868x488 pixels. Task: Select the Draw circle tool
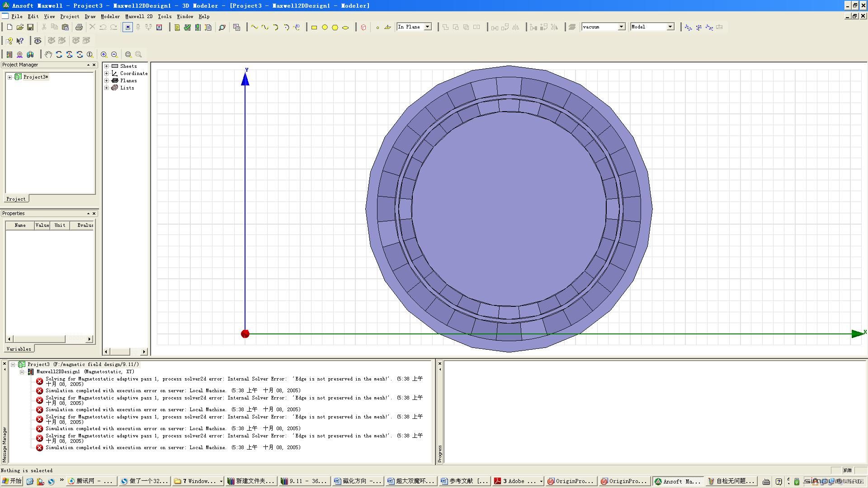tap(325, 27)
